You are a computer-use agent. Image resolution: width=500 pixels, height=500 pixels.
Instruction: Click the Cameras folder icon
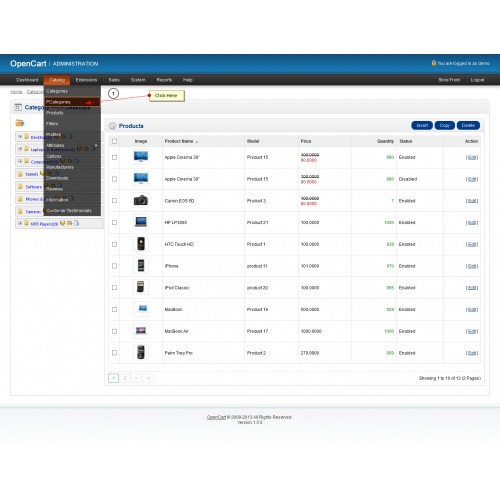[x=21, y=211]
